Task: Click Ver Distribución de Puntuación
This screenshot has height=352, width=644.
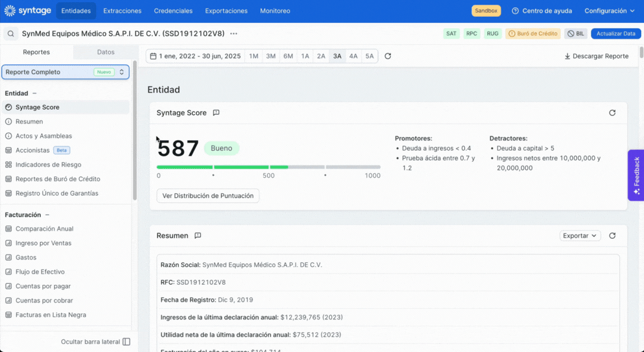Action: [208, 196]
